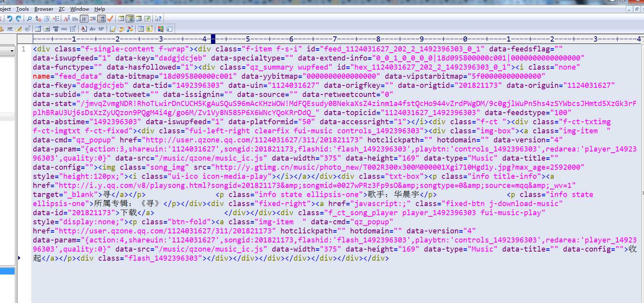Click the Redo toolbar icon
644x303 pixels.
(19, 19)
